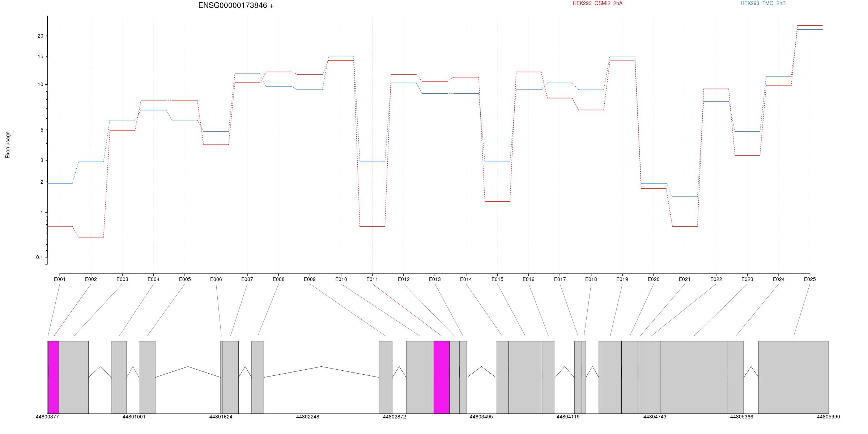This screenshot has height=434, width=868.
Task: Click genomic coordinate 44804743
Action: (655, 417)
